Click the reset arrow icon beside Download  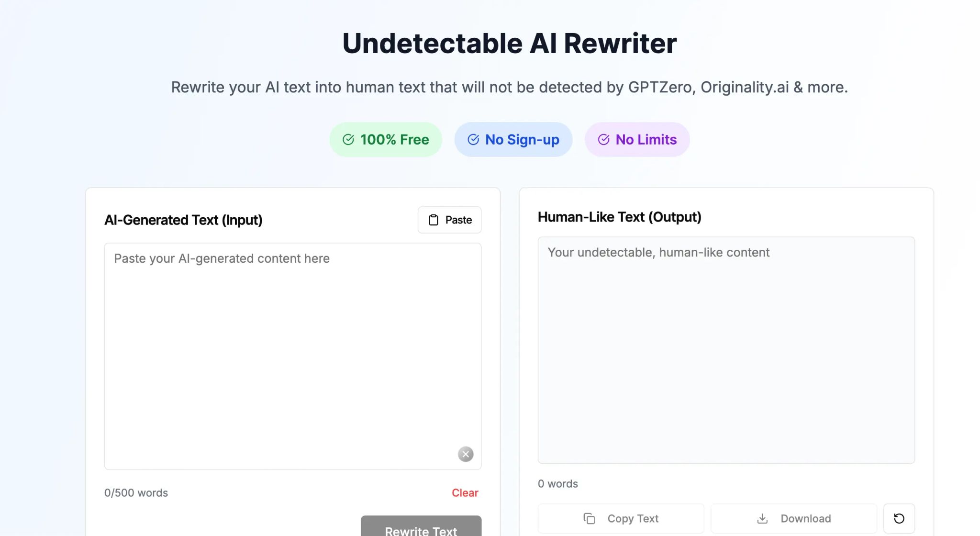tap(899, 518)
